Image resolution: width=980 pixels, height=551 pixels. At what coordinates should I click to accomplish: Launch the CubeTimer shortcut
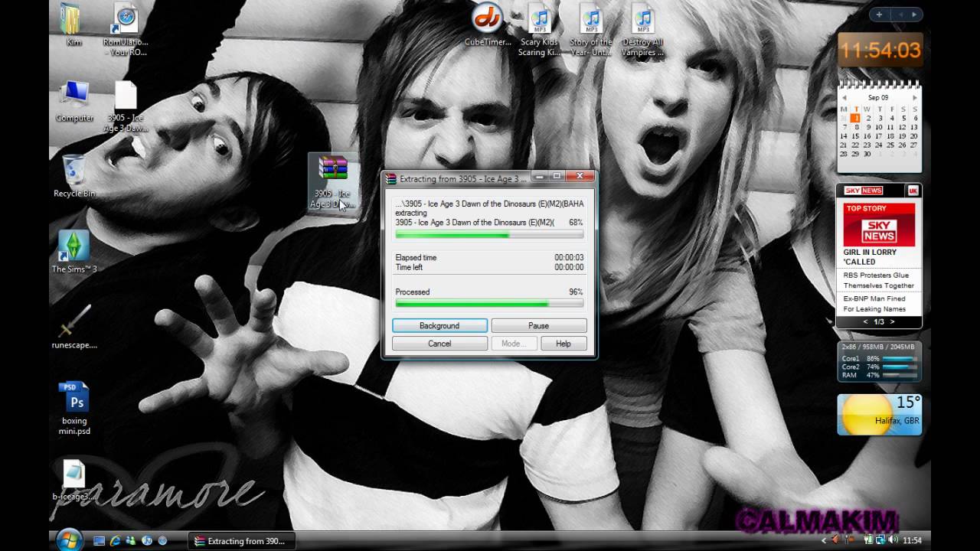click(487, 24)
